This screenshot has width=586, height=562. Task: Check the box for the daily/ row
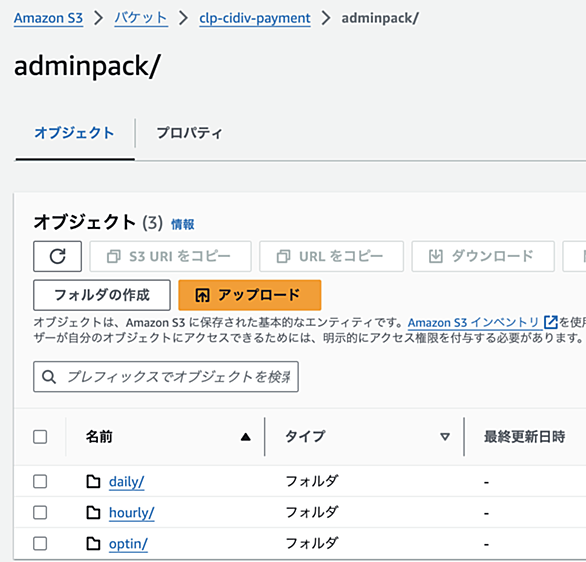point(40,481)
